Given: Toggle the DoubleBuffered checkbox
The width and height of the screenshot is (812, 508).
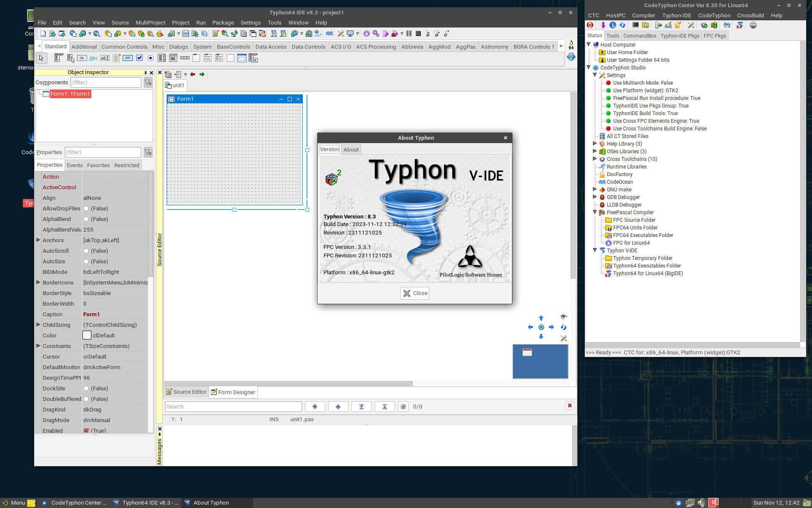Looking at the screenshot, I should tap(86, 399).
